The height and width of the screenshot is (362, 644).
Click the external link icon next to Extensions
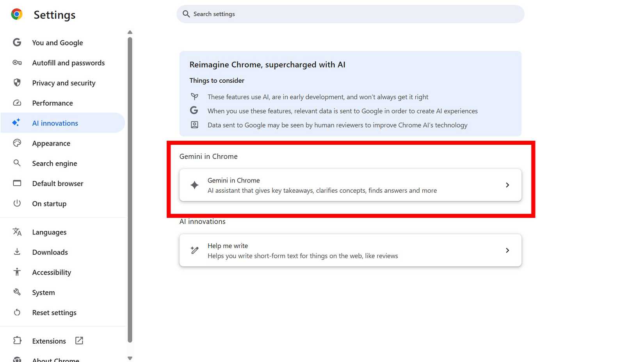(79, 341)
